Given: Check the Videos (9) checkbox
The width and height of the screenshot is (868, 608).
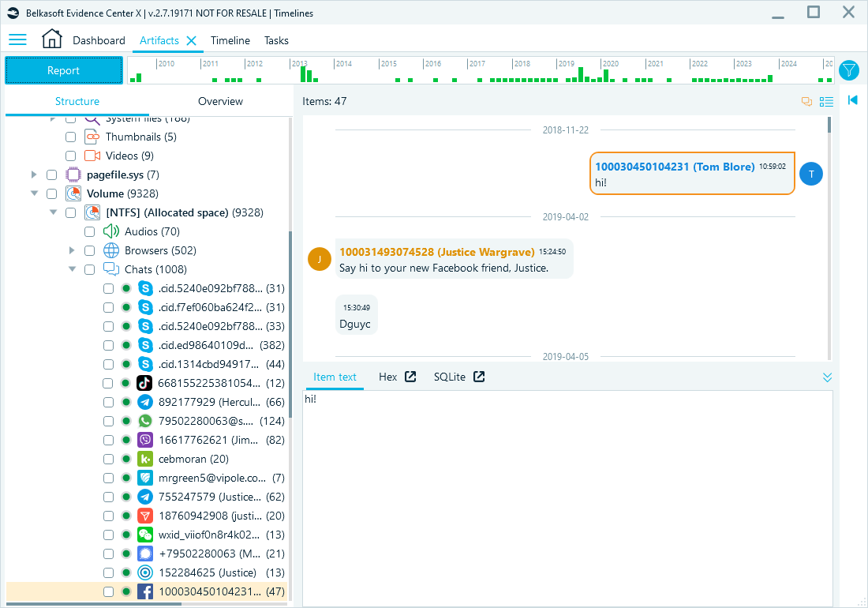Looking at the screenshot, I should pyautogui.click(x=70, y=156).
